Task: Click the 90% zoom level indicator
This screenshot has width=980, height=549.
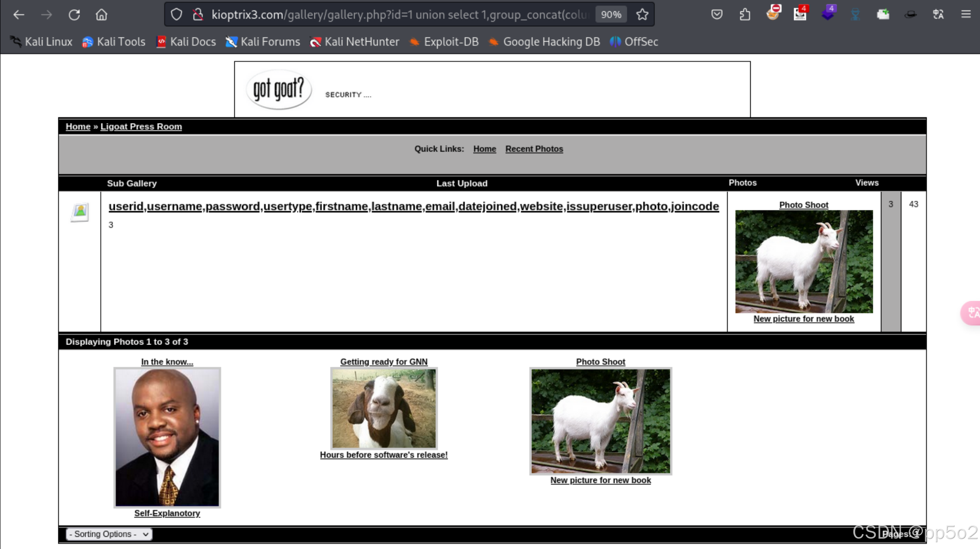Action: tap(611, 14)
